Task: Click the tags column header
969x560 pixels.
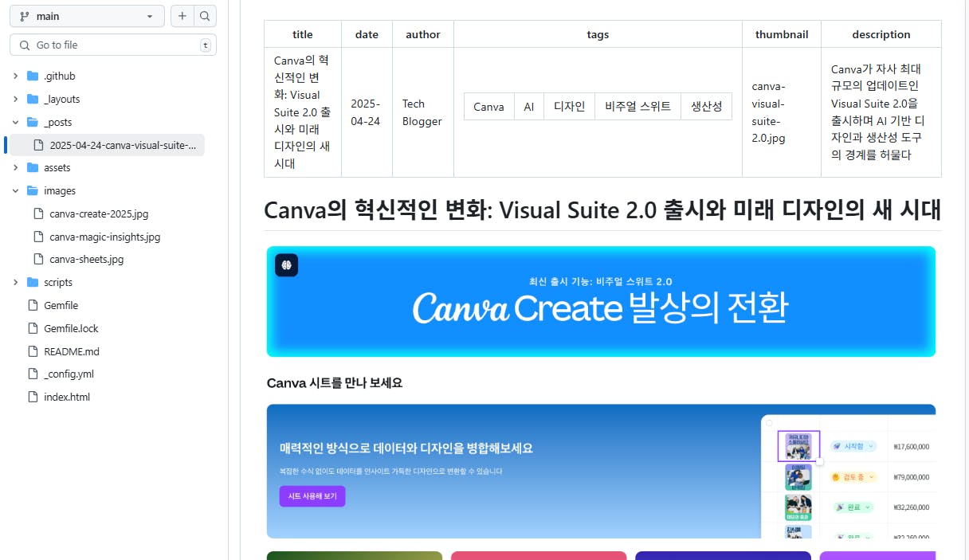Action: pyautogui.click(x=598, y=34)
